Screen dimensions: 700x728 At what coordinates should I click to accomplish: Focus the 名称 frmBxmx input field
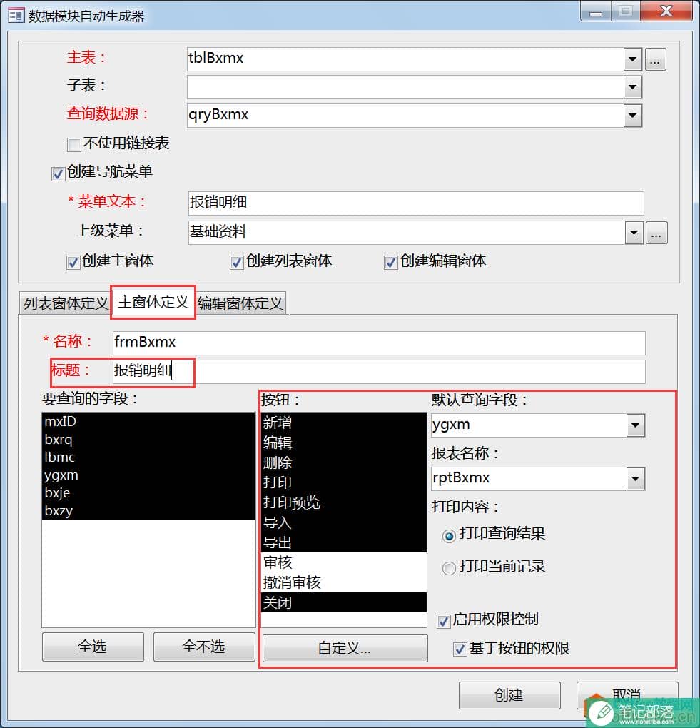[379, 343]
